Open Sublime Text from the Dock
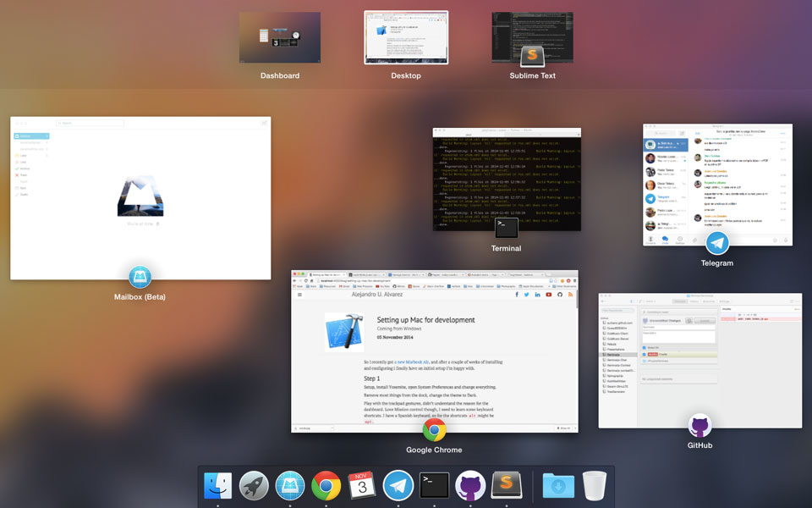The width and height of the screenshot is (812, 508). click(507, 484)
